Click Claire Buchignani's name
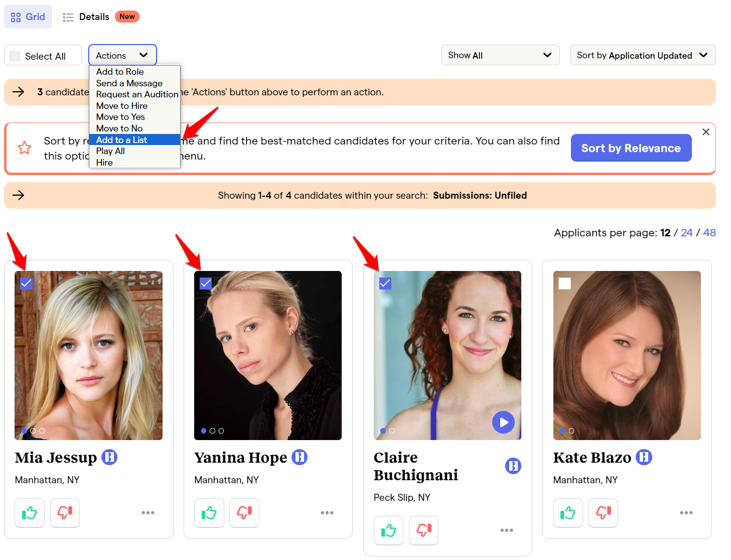Viewport: 731px width, 560px height. tap(416, 466)
